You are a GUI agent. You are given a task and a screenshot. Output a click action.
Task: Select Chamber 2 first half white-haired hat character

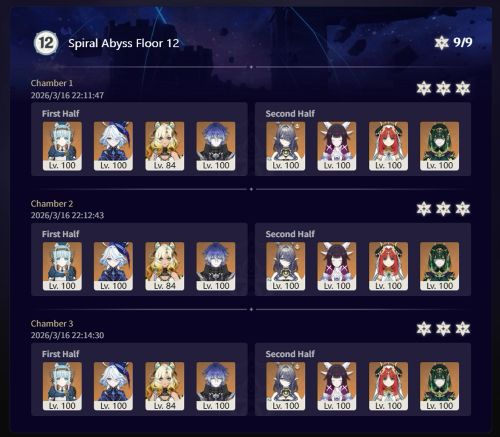113,266
